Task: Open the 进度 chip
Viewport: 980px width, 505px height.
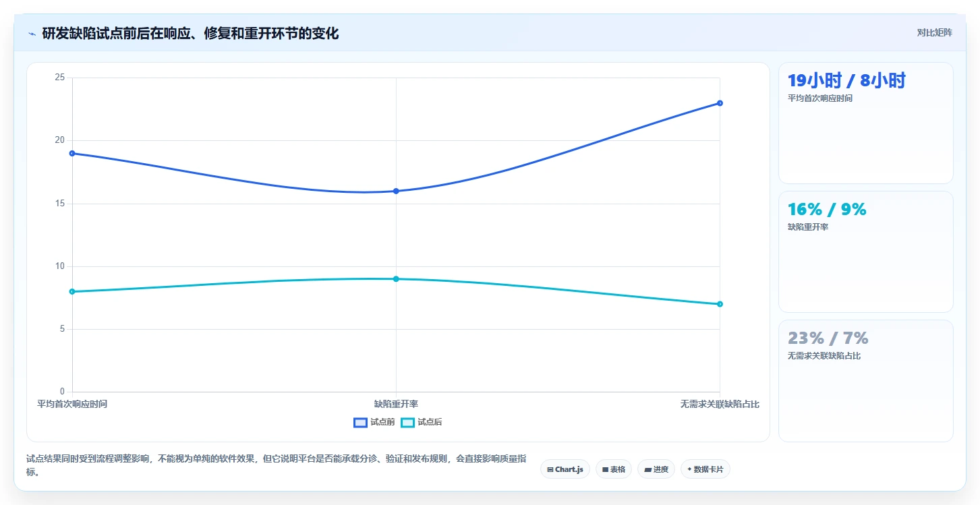Action: point(656,469)
